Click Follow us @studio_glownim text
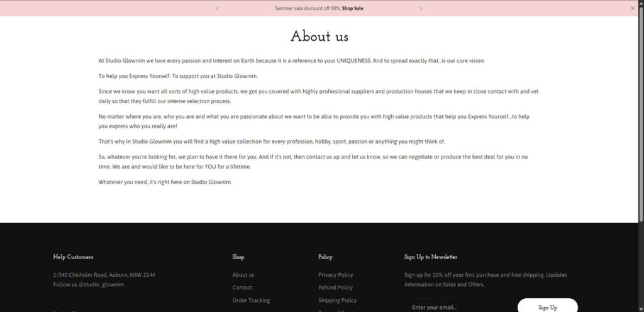 pos(88,284)
